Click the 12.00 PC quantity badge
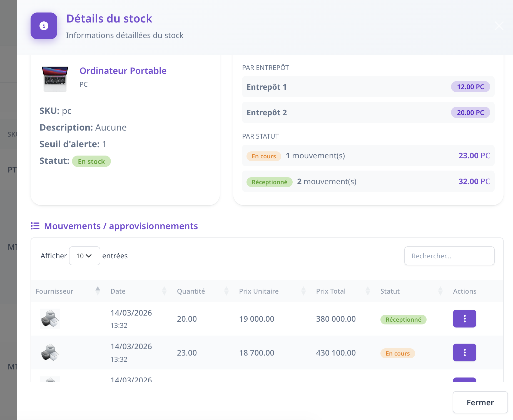This screenshot has width=513, height=420. (470, 87)
